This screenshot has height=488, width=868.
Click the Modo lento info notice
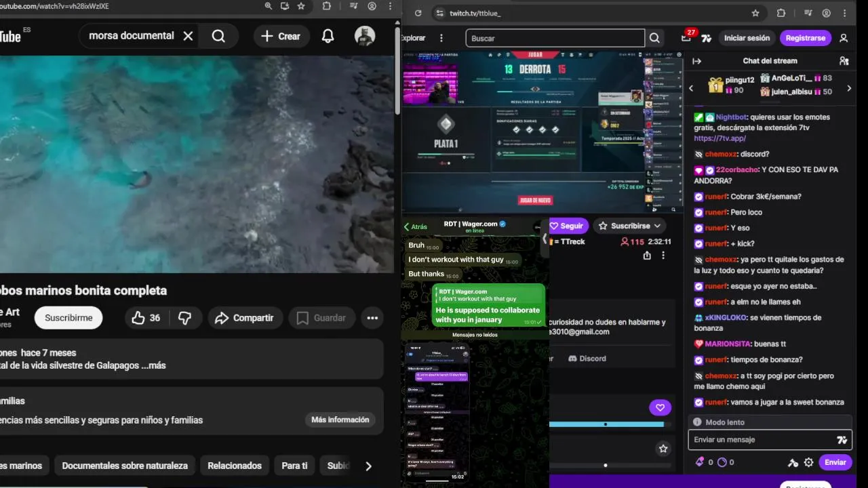770,422
